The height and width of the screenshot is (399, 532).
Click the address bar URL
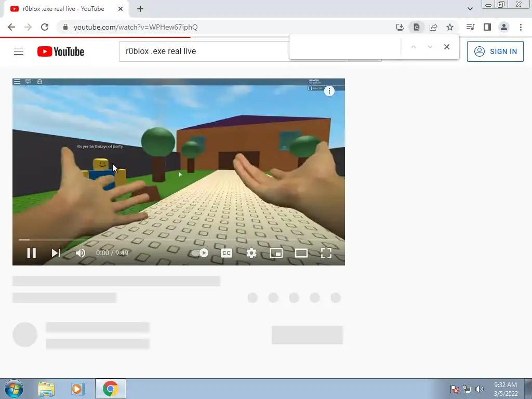136,27
